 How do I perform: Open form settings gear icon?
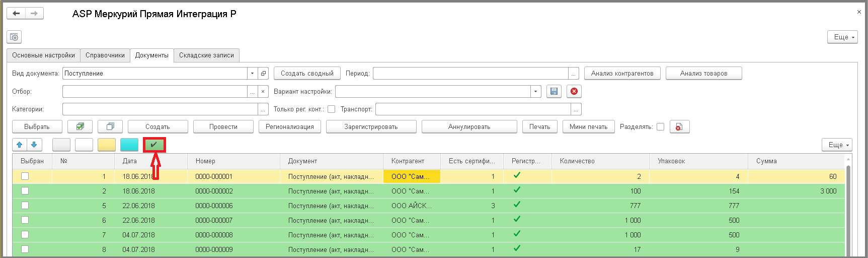(14, 37)
